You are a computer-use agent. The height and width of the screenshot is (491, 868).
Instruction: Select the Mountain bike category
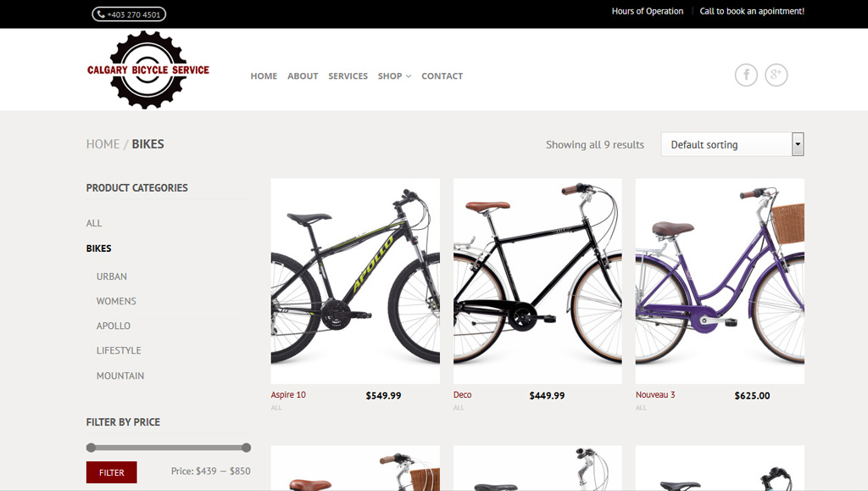coord(120,376)
